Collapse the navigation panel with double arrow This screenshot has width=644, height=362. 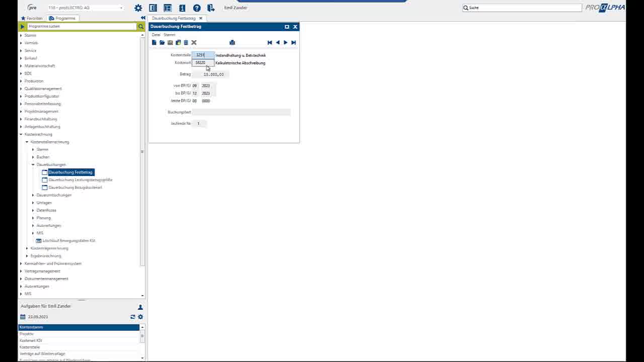[143, 18]
